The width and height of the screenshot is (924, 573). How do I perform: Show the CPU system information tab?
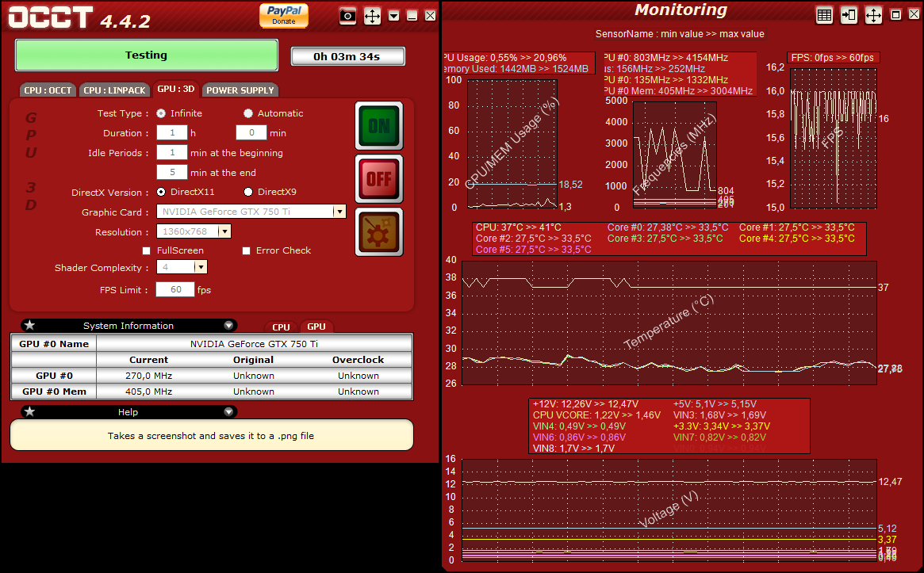point(281,327)
